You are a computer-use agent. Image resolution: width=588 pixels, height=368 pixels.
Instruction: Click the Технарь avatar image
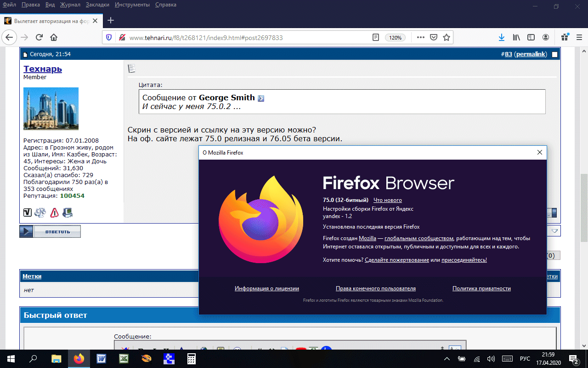51,109
